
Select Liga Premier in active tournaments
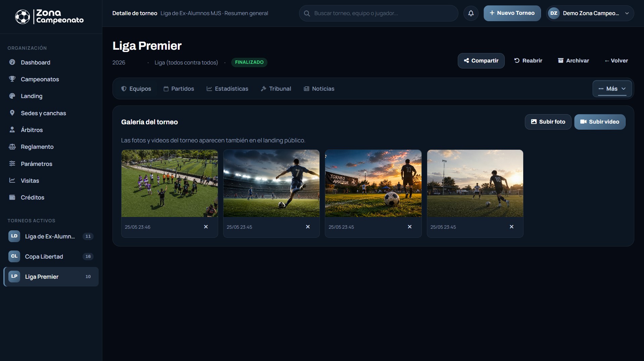(51, 277)
